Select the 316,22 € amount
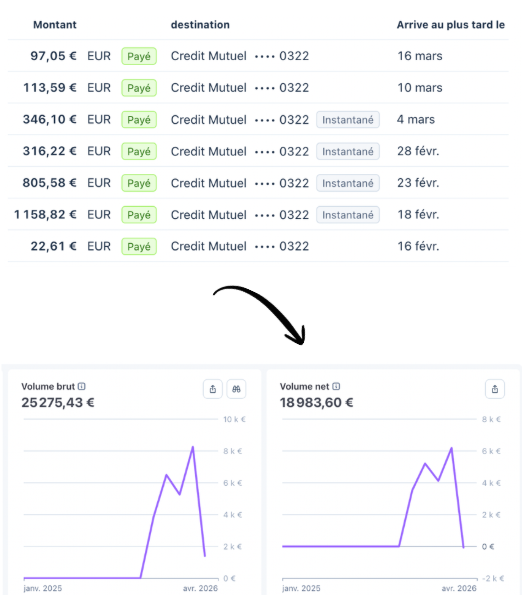Screen dimensions: 522x595 coord(50,151)
